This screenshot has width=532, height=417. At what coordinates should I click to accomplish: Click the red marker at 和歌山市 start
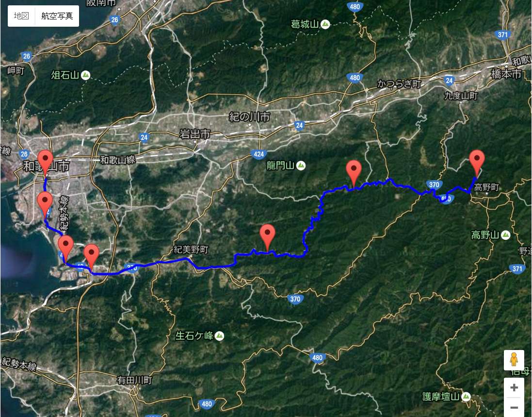[x=46, y=162]
